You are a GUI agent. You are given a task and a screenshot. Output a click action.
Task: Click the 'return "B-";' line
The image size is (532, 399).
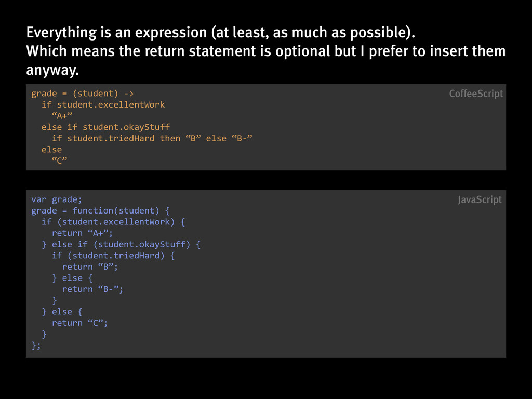(92, 289)
